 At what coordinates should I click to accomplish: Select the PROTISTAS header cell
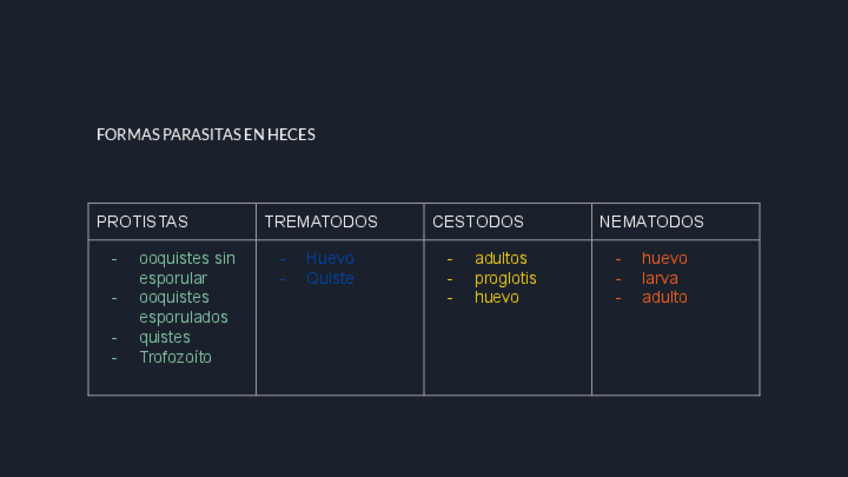pos(142,222)
